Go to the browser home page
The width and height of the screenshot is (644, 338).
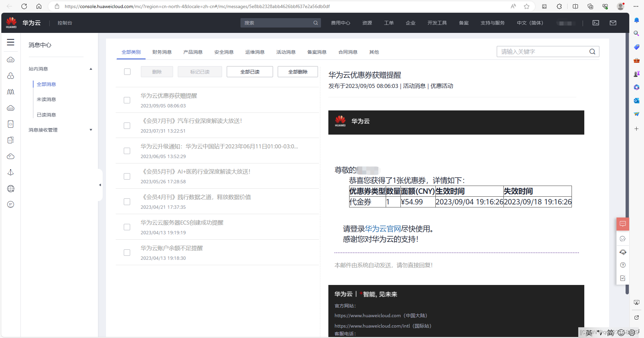[39, 6]
